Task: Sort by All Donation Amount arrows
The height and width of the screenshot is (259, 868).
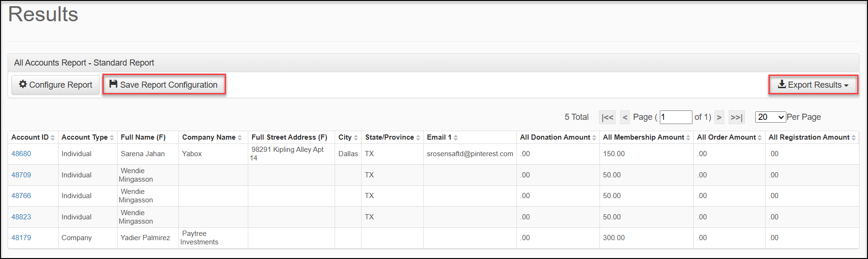Action: coord(594,138)
